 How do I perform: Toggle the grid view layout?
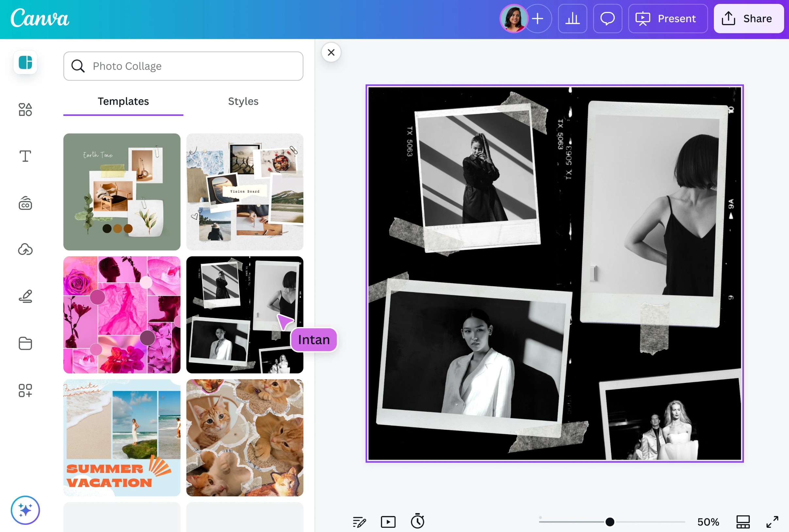coord(743,522)
